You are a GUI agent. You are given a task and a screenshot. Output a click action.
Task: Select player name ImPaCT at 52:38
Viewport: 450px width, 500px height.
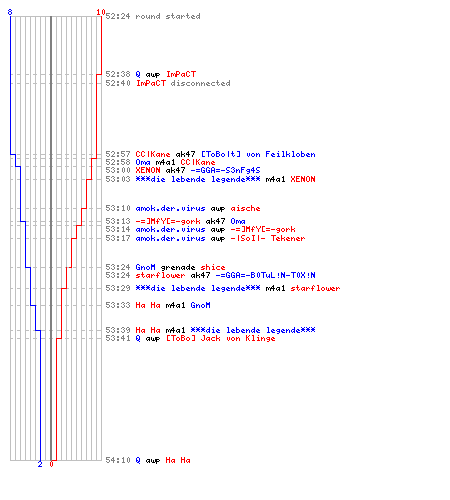coord(181,74)
